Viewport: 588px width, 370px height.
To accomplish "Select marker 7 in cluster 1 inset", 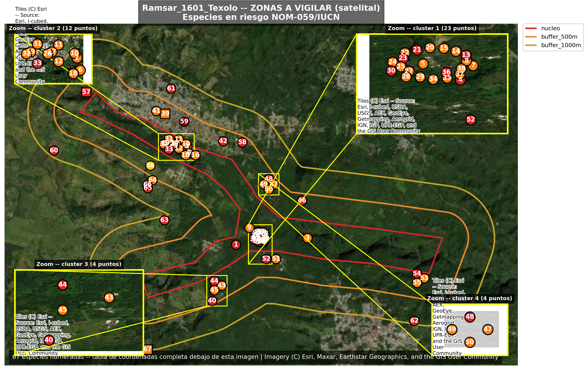I will point(473,65).
